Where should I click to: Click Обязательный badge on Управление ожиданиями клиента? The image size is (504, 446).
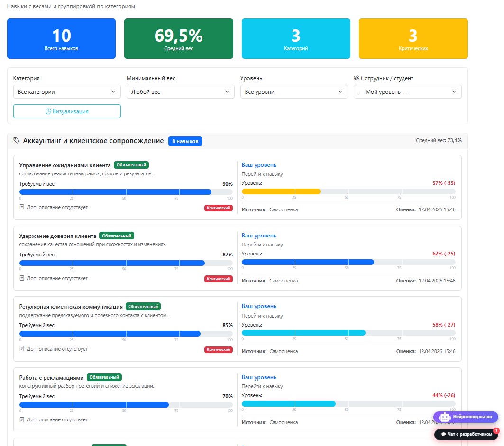pos(131,165)
